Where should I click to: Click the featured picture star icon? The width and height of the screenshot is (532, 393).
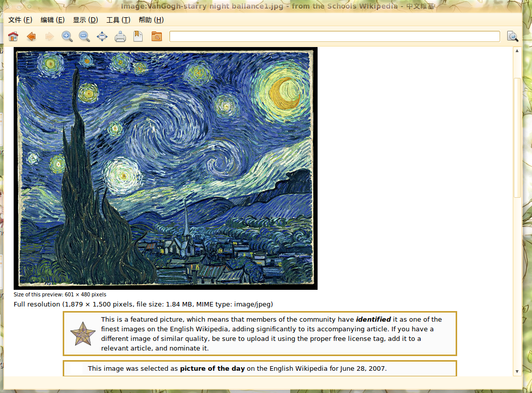pyautogui.click(x=83, y=334)
